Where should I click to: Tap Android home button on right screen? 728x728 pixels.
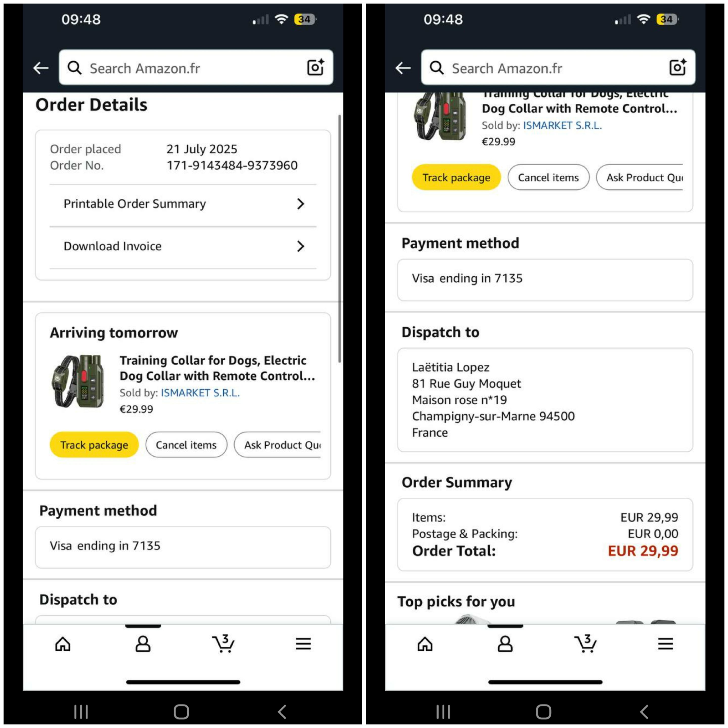pyautogui.click(x=543, y=712)
